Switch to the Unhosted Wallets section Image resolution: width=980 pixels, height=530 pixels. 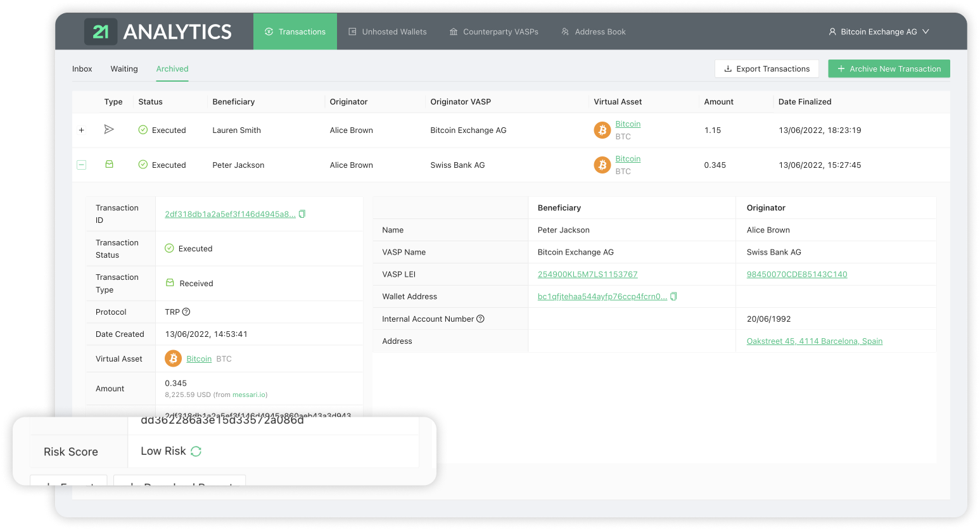(x=387, y=31)
